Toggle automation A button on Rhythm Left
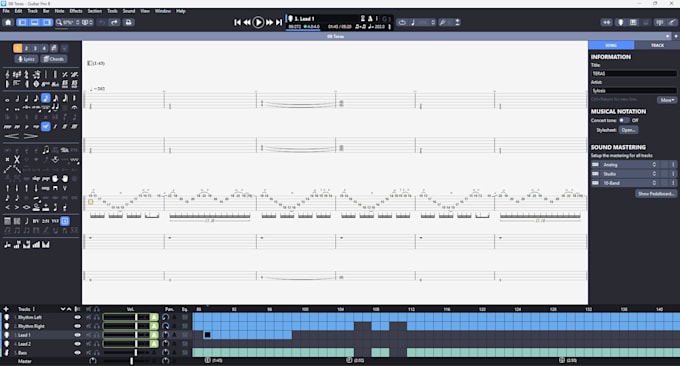Image resolution: width=680 pixels, height=366 pixels. tap(154, 317)
